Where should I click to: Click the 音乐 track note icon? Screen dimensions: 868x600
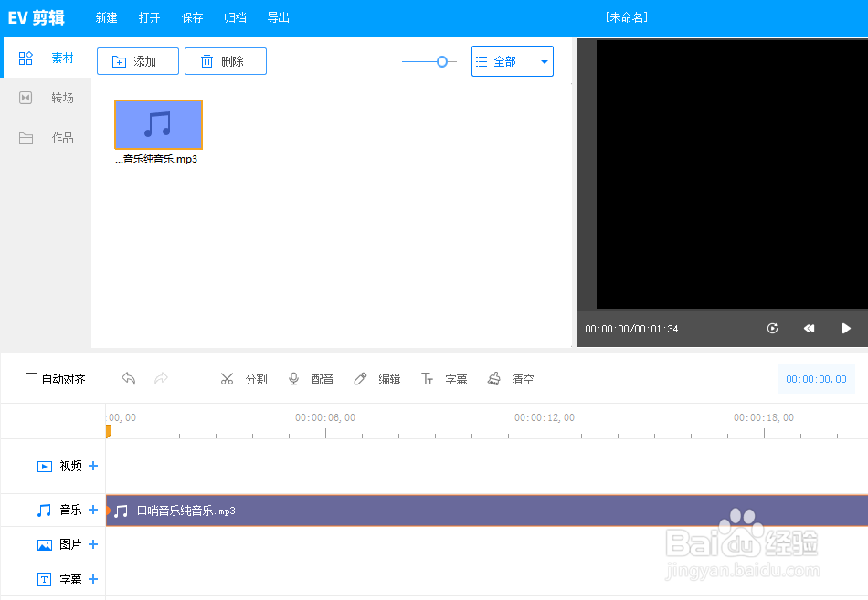(44, 511)
